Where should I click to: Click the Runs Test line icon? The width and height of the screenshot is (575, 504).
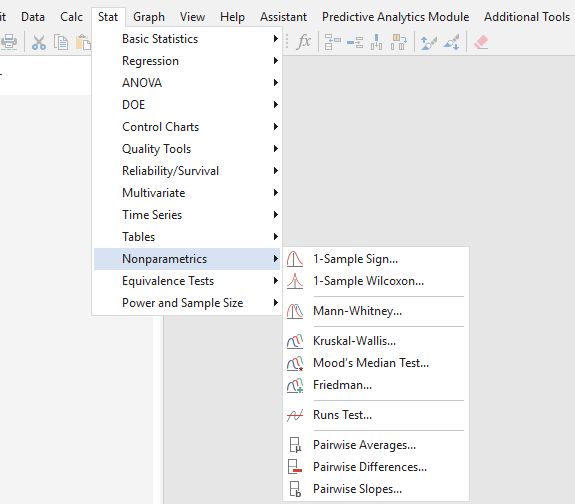point(295,415)
